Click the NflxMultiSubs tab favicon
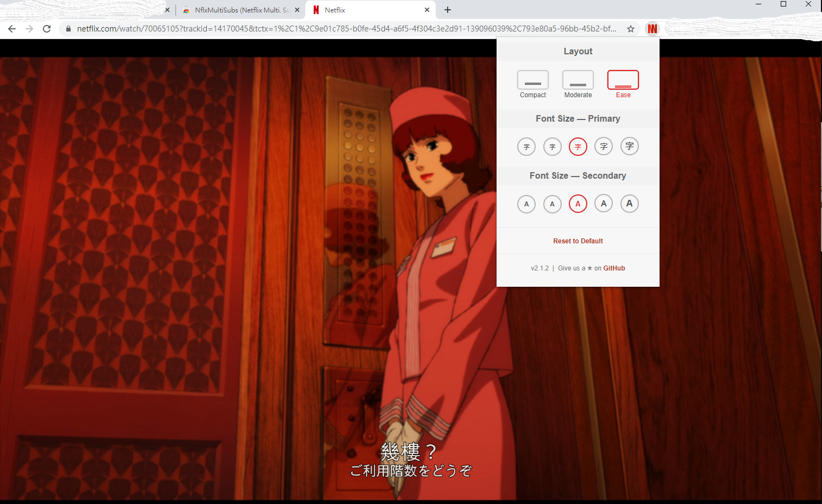The image size is (822, 504). click(186, 10)
